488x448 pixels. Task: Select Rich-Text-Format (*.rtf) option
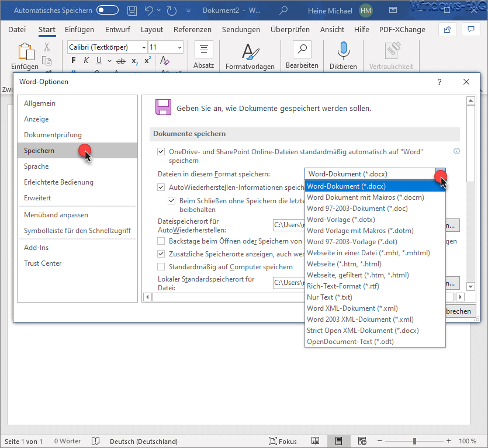[x=375, y=286]
